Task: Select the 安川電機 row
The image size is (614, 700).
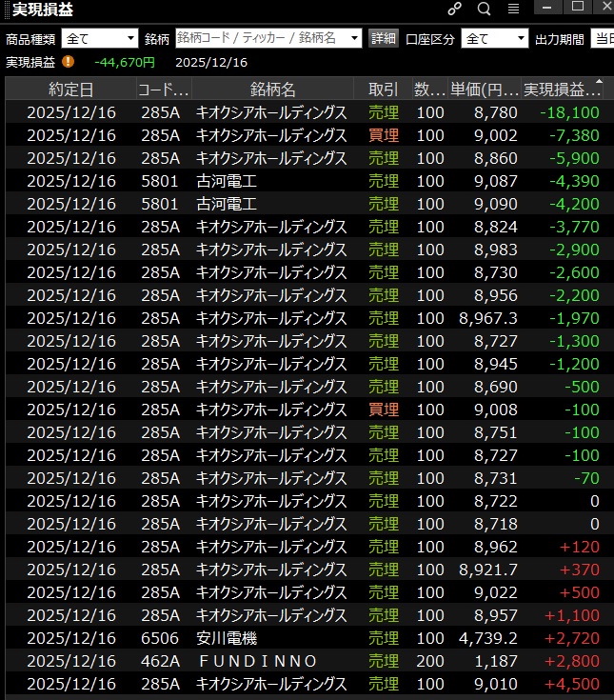Action: (227, 638)
